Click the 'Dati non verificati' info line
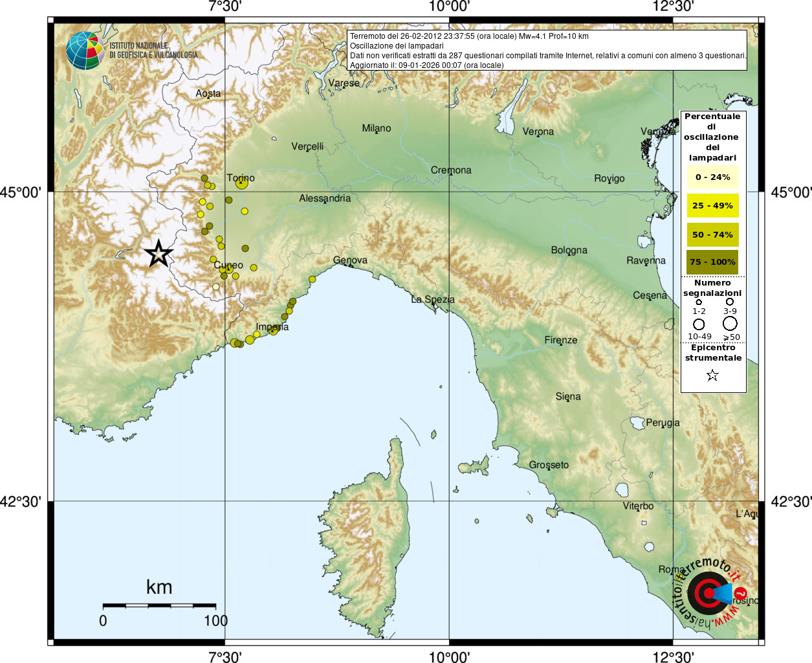The image size is (812, 663). pyautogui.click(x=548, y=56)
